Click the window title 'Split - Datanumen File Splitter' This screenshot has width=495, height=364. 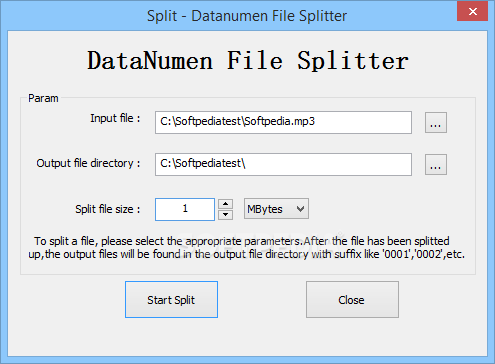(x=247, y=16)
